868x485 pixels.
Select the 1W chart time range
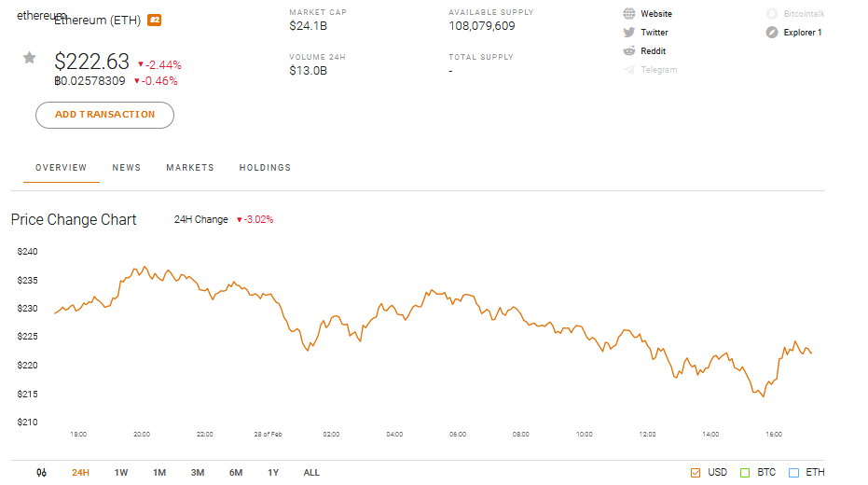click(121, 473)
